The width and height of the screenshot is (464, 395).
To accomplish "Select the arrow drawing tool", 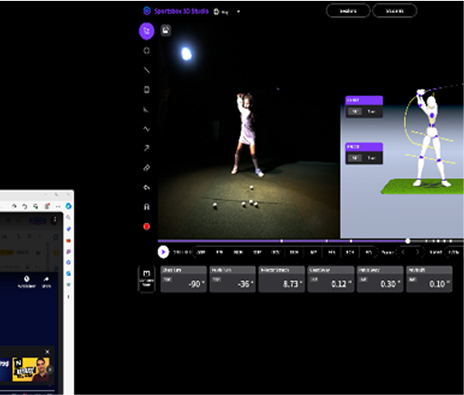I will [x=146, y=148].
